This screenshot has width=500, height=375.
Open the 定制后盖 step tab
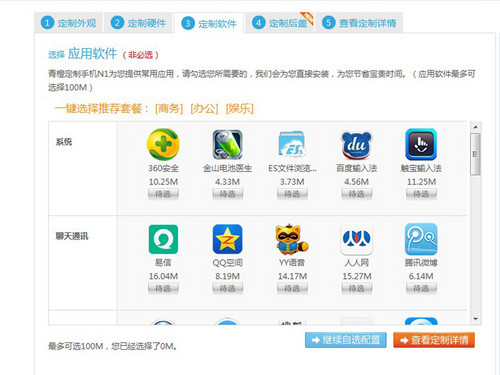pyautogui.click(x=279, y=23)
